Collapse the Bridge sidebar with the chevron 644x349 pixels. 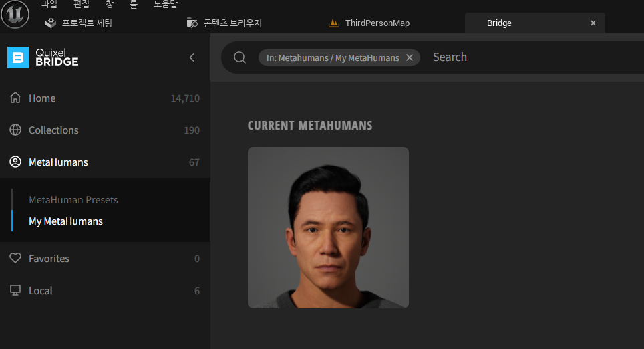coord(192,57)
